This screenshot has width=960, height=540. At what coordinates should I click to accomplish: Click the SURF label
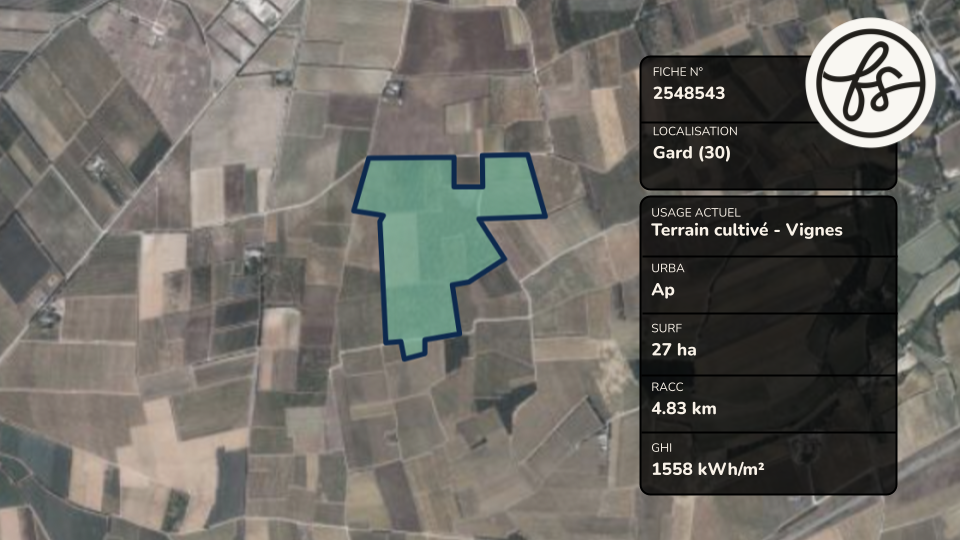(667, 328)
